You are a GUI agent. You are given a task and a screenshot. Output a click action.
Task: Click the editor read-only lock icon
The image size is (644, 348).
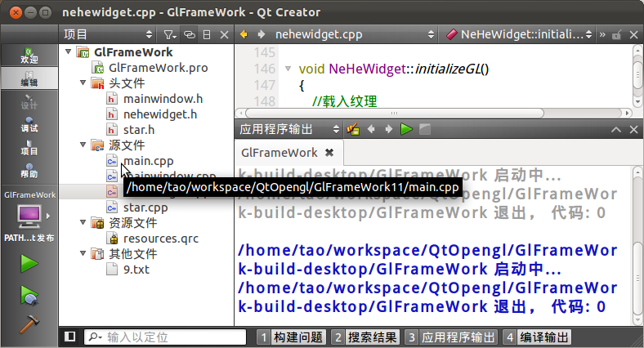(616, 35)
